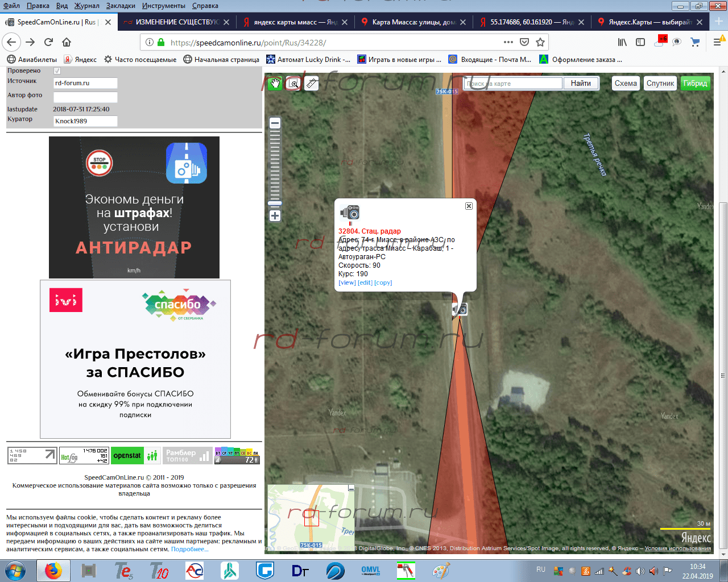Open the Подробнее cookie link

pos(190,549)
